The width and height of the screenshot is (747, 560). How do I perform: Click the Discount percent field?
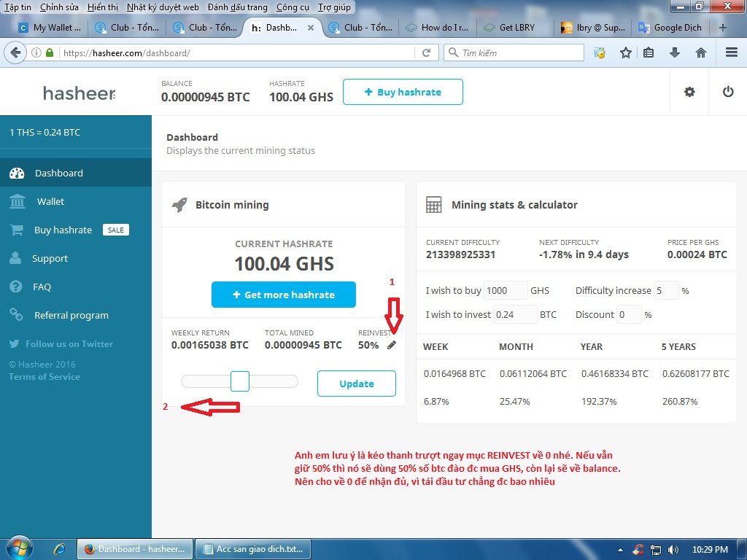(x=629, y=314)
